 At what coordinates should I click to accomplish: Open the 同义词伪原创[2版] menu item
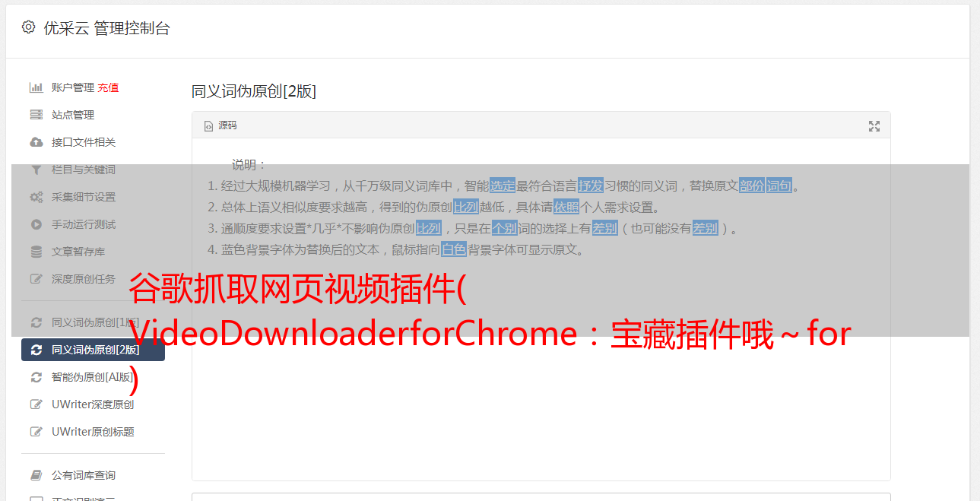pos(93,350)
